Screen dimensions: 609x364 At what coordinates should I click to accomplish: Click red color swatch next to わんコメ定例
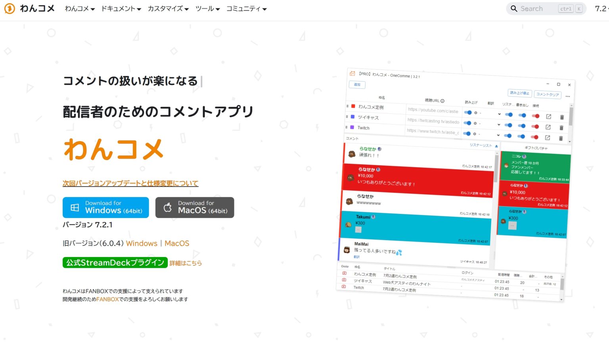352,106
